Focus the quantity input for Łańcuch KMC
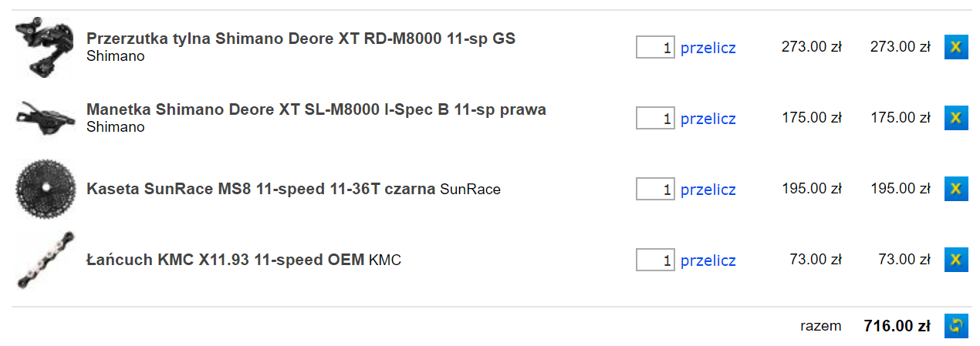Viewport: 980px width, 346px height. (x=655, y=260)
